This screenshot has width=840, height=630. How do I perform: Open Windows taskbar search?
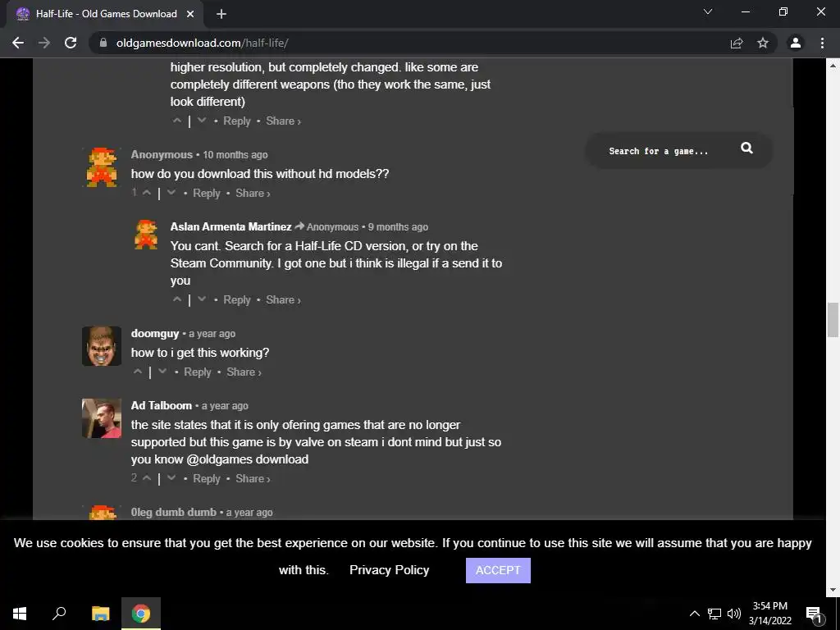tap(59, 614)
